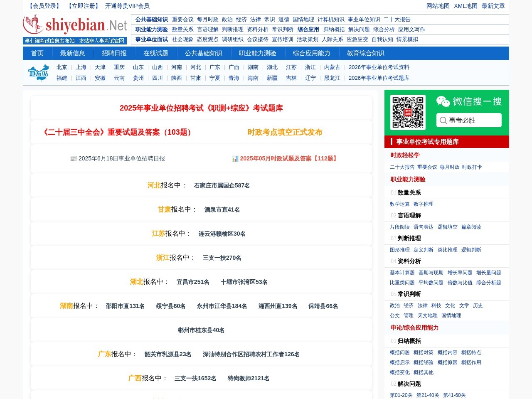The image size is (532, 399).
Task: Click 增长率问题 sidebar link
Action: click(x=460, y=273)
